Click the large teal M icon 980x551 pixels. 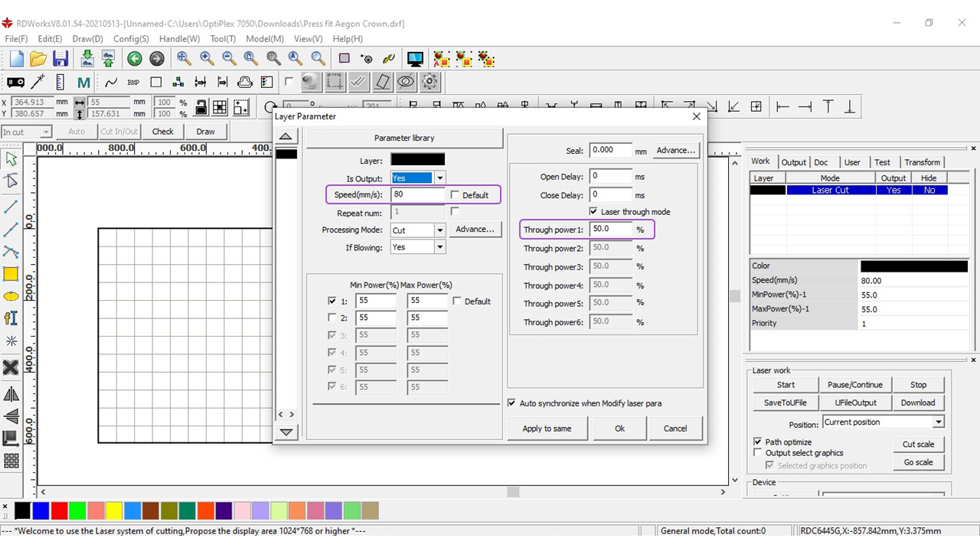click(83, 82)
